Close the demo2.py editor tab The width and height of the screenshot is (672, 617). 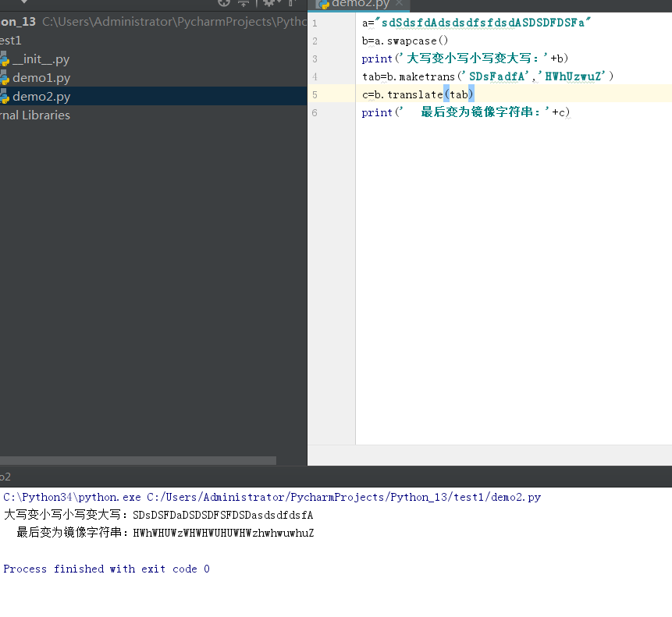click(398, 4)
